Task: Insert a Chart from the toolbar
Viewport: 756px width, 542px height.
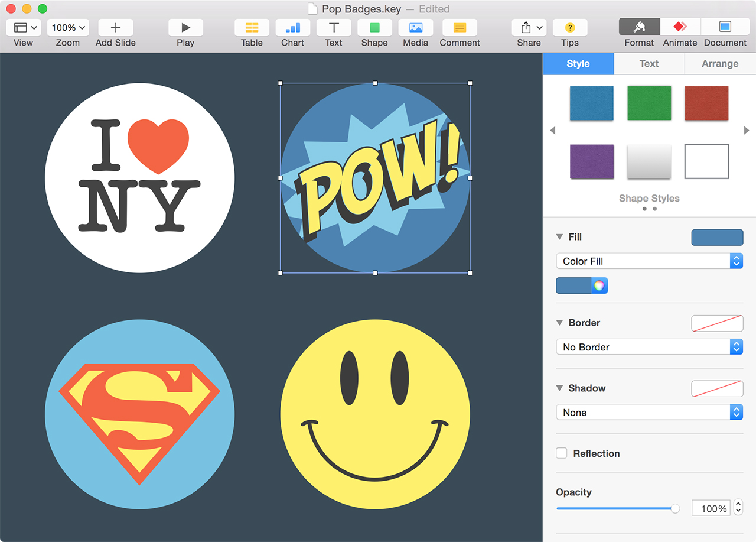Action: [x=292, y=28]
